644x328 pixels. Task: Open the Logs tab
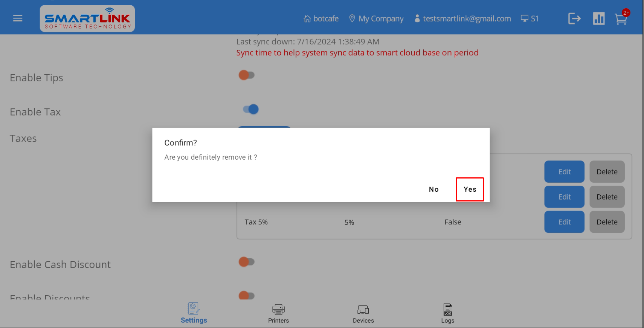447,314
